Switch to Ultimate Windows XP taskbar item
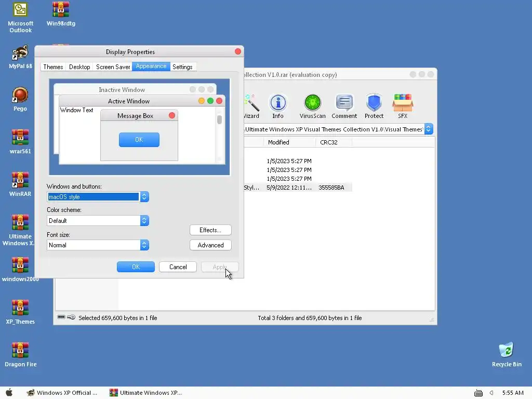The width and height of the screenshot is (532, 399). tap(146, 393)
